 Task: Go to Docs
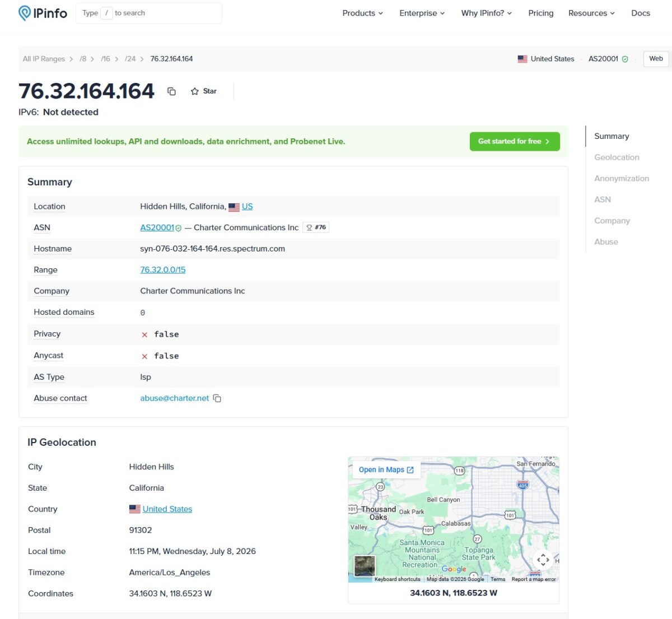tap(640, 13)
